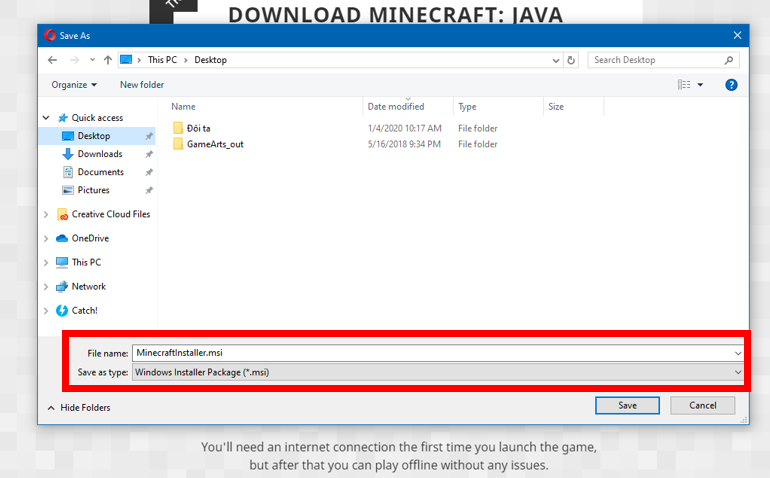Open the Save as type dropdown
This screenshot has height=478, width=770.
pos(439,372)
